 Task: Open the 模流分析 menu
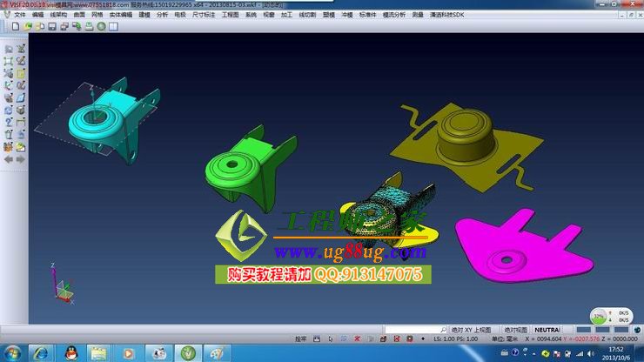[394, 15]
